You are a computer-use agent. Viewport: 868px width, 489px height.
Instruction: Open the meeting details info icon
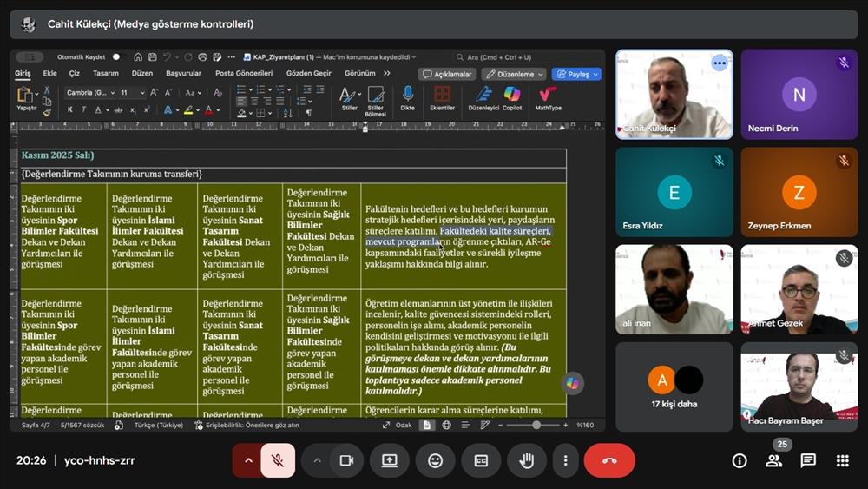click(x=740, y=460)
